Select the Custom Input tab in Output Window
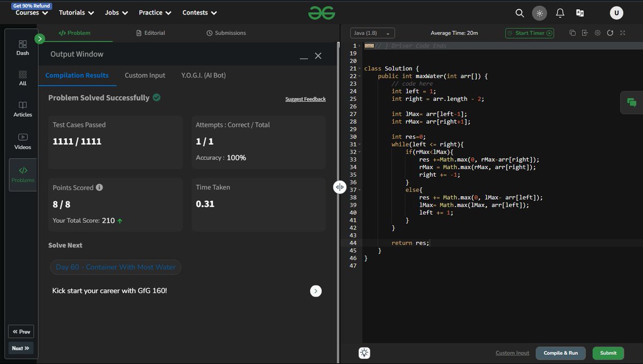643x364 pixels. (145, 75)
